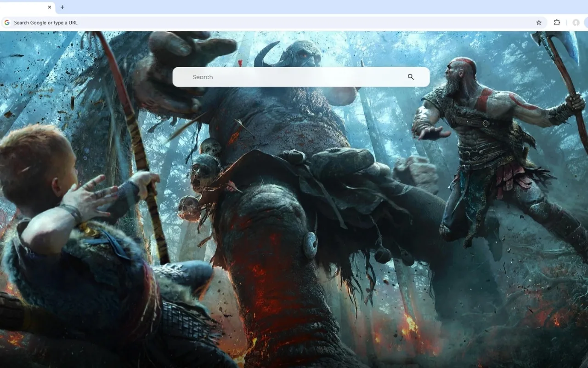
Task: Close the current browser tab
Action: tap(50, 7)
